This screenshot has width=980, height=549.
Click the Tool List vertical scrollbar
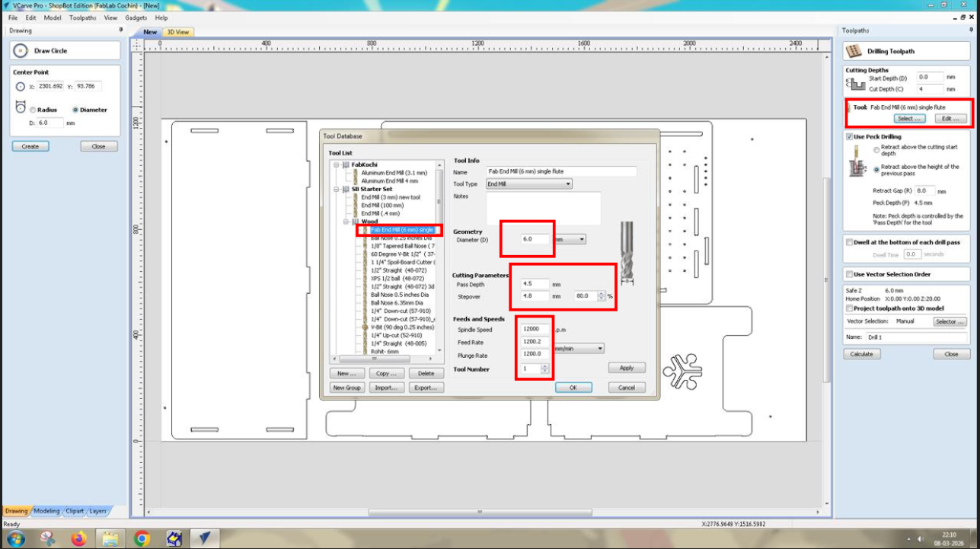[x=440, y=256]
